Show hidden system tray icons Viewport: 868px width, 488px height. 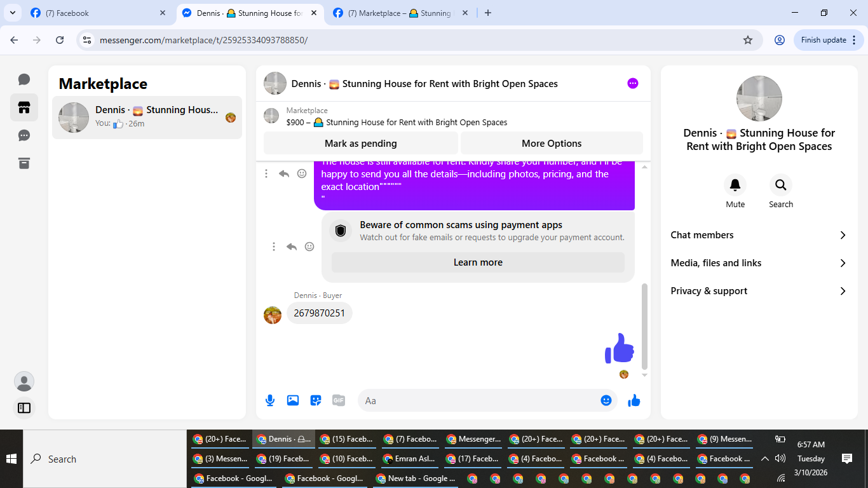764,459
